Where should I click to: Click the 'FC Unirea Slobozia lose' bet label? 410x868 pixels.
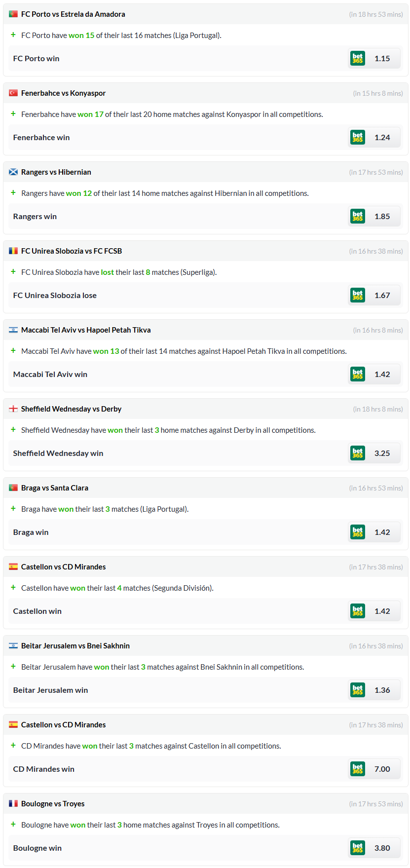click(55, 295)
